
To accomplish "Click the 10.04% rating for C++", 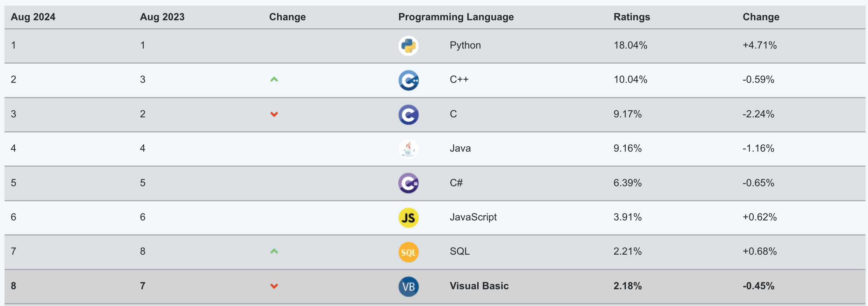I will tap(631, 79).
